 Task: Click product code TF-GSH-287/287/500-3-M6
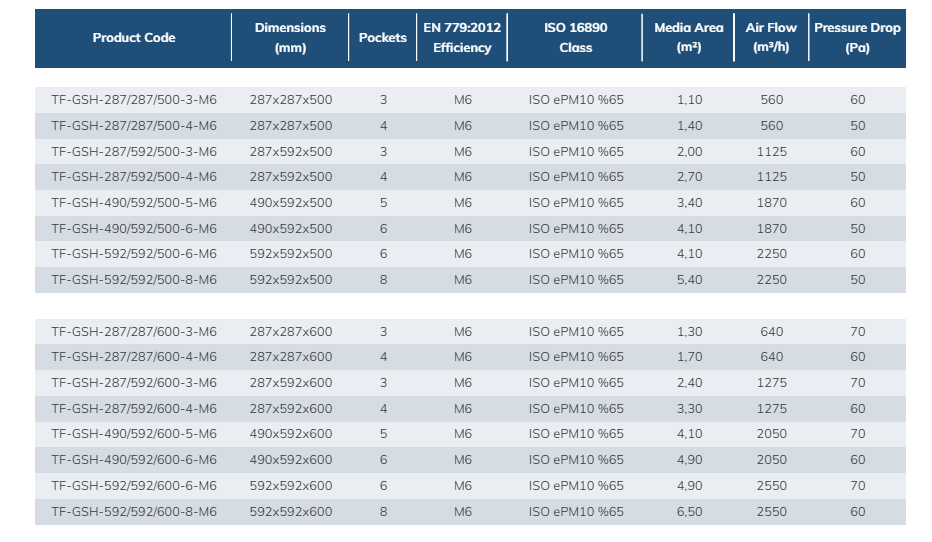tap(134, 100)
